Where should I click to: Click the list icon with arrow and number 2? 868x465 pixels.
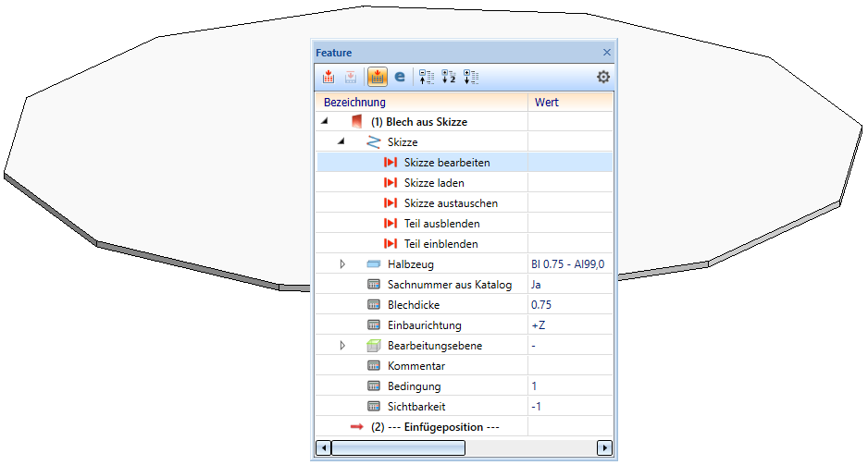click(449, 77)
